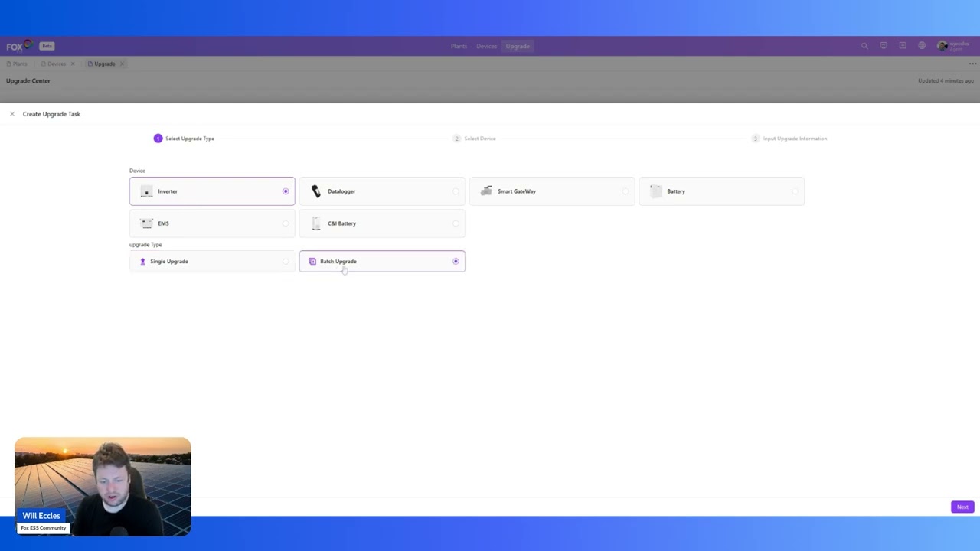
Task: Click the Datalogger label text
Action: 341,191
